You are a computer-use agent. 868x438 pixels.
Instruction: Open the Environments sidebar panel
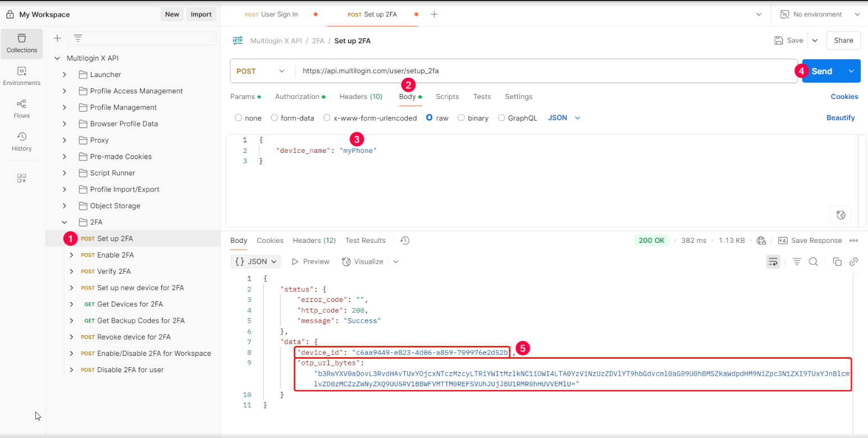pyautogui.click(x=21, y=76)
